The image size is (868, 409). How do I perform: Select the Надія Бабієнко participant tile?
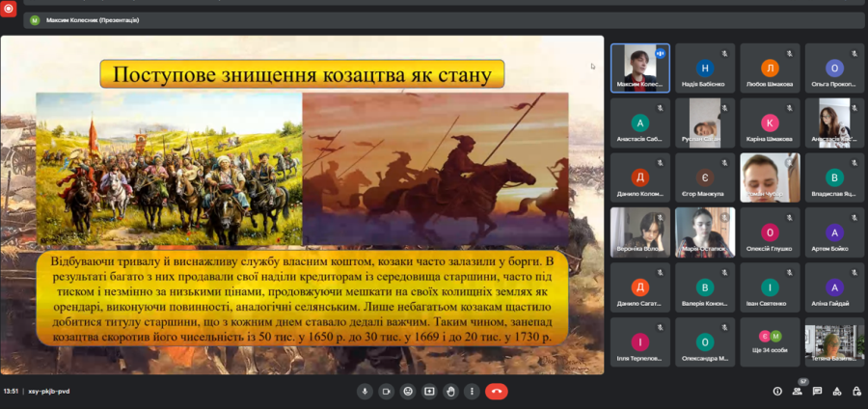(705, 68)
